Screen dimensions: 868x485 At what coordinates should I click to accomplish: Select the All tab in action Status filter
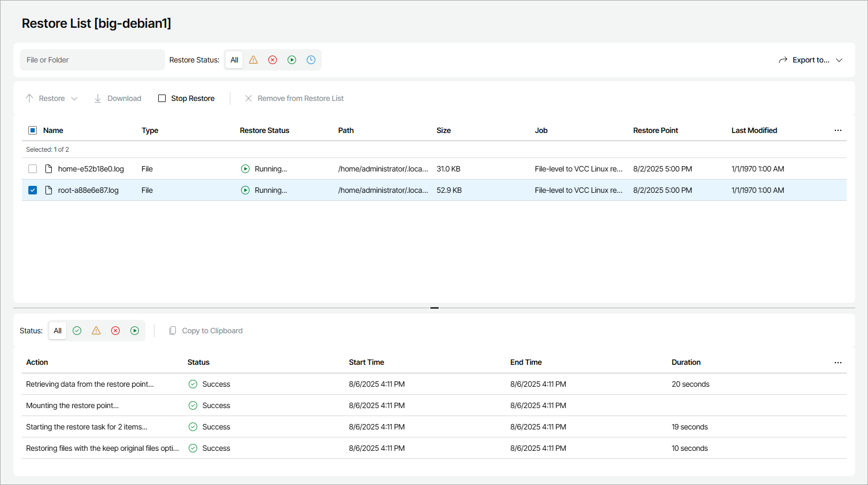(58, 331)
